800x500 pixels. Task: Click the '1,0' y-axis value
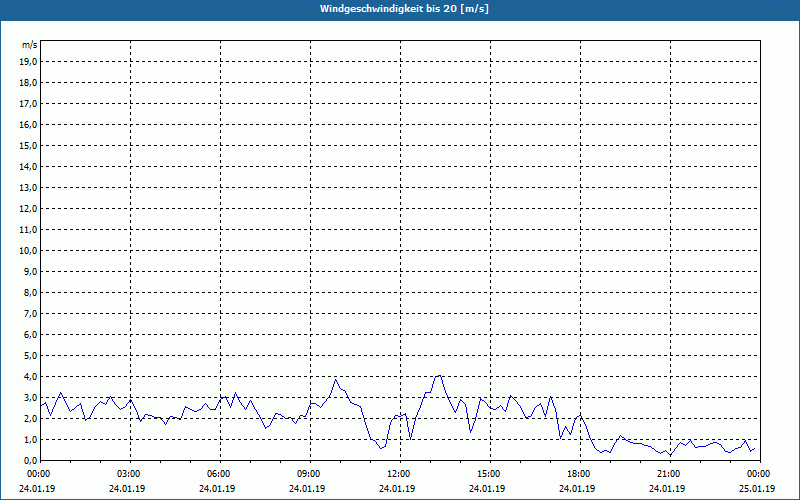pyautogui.click(x=31, y=440)
